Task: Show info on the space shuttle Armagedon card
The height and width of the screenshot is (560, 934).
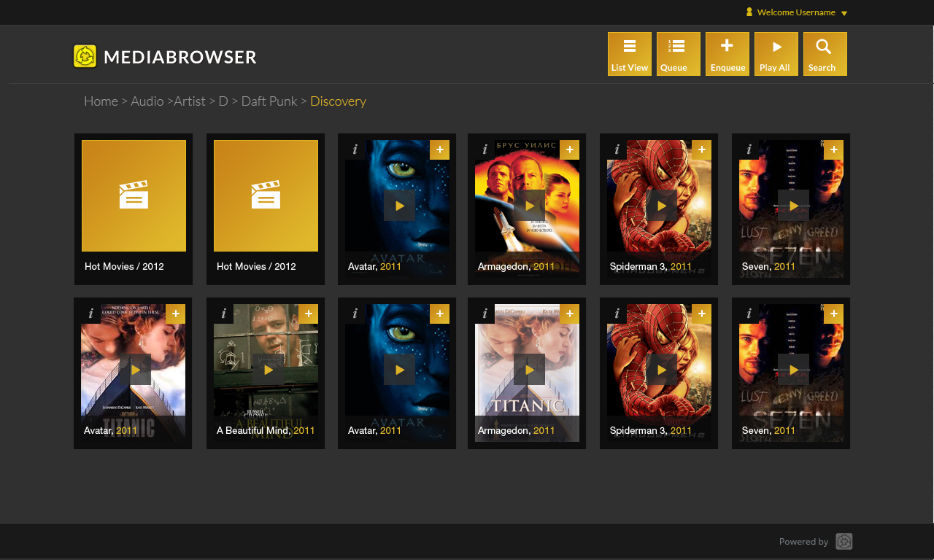Action: [x=485, y=149]
